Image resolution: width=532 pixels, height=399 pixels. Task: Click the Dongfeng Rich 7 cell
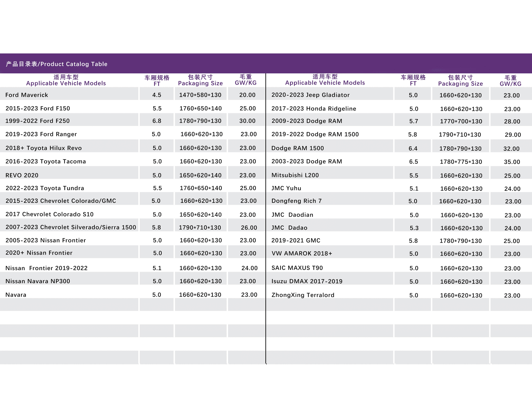pos(296,201)
